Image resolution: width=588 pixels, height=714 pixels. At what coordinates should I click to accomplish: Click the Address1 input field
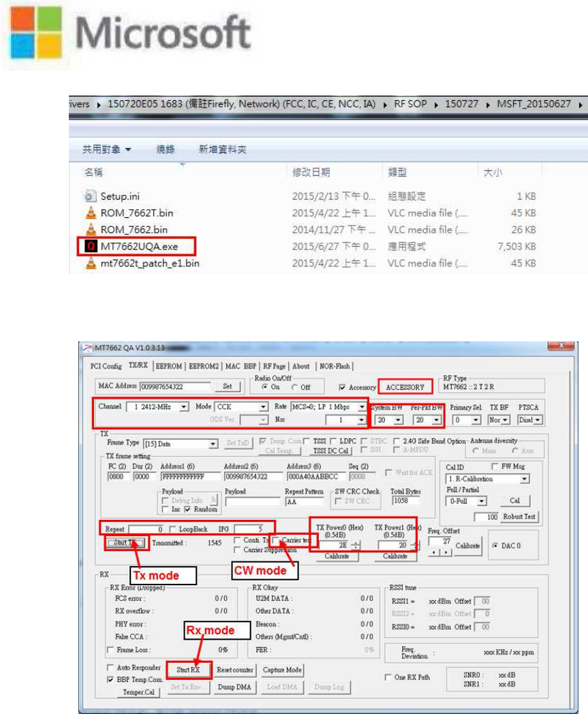189,476
